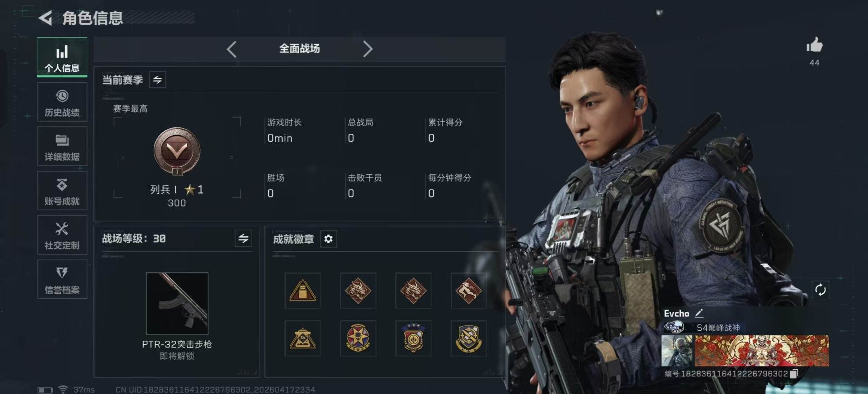Select the PTR-32突击步枪 weapon thumbnail
The image size is (868, 394).
click(177, 303)
